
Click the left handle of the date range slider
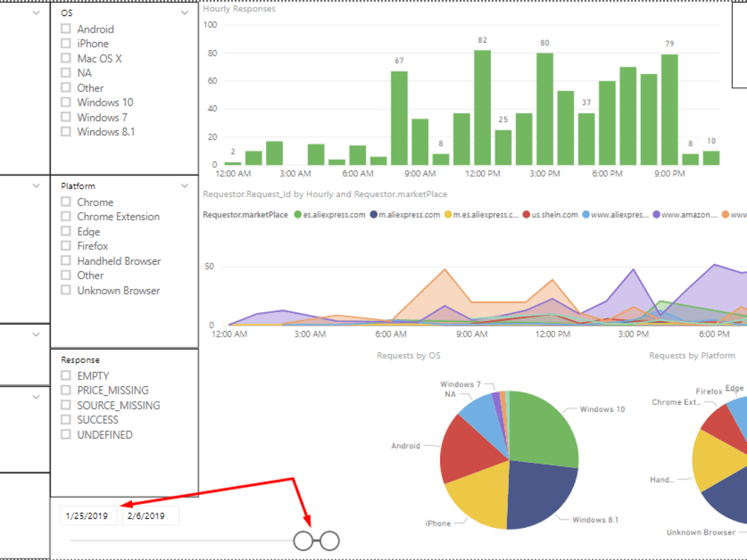point(303,539)
